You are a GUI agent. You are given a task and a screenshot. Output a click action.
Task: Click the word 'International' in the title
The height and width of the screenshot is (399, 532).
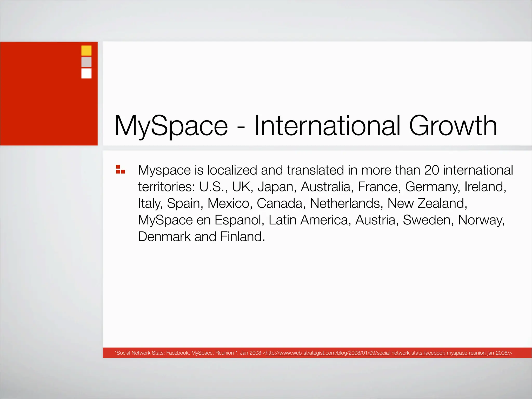tap(327, 126)
